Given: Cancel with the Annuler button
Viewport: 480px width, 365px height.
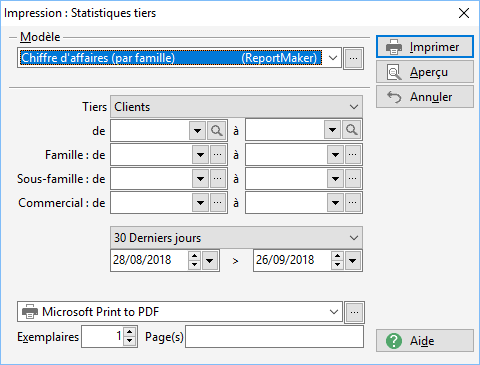Looking at the screenshot, I should [x=425, y=97].
